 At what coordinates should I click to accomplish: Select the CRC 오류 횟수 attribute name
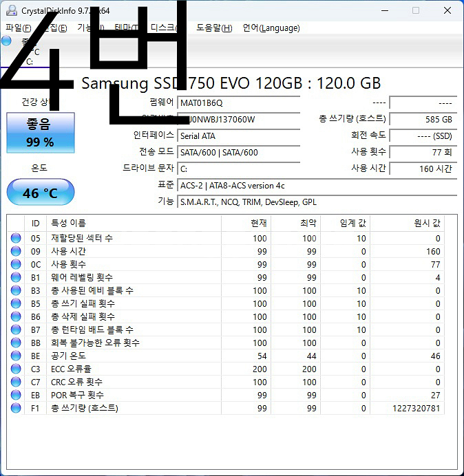click(76, 382)
